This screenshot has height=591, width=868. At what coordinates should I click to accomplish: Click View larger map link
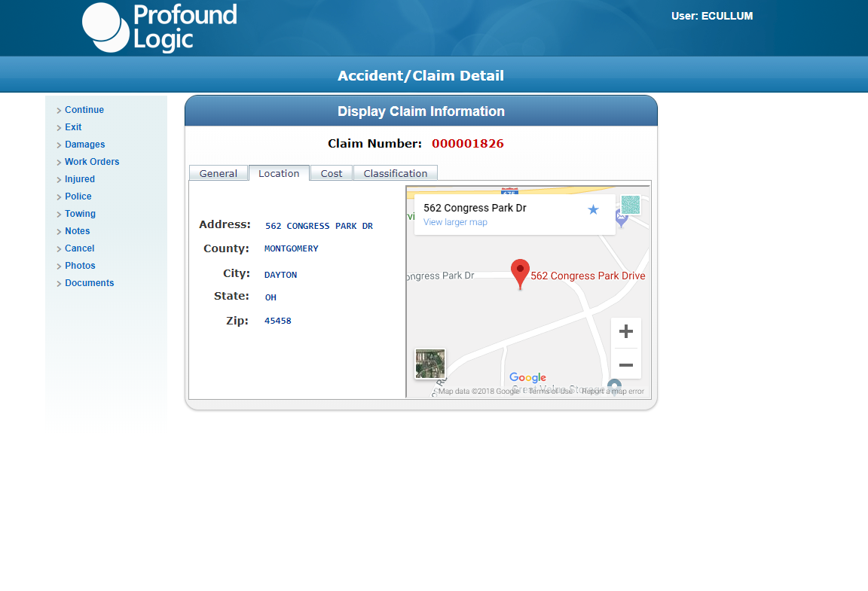(x=456, y=222)
